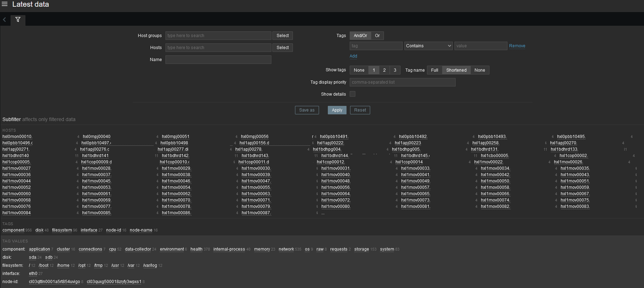This screenshot has width=644, height=288.
Task: Focus the Hosts search field
Action: point(218,48)
